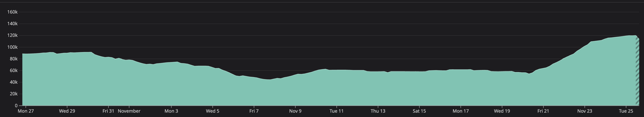Select the '60k' y-axis label
The width and height of the screenshot is (644, 117).
coord(13,71)
